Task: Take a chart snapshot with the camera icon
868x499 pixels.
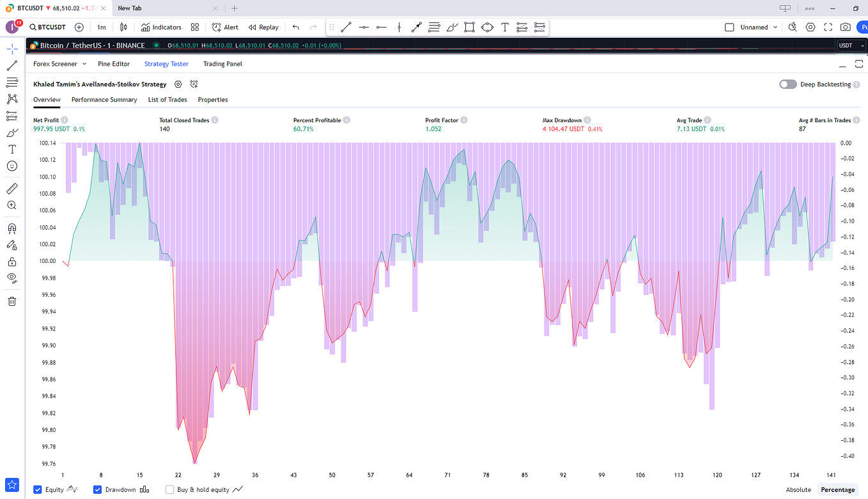Action: (x=845, y=27)
